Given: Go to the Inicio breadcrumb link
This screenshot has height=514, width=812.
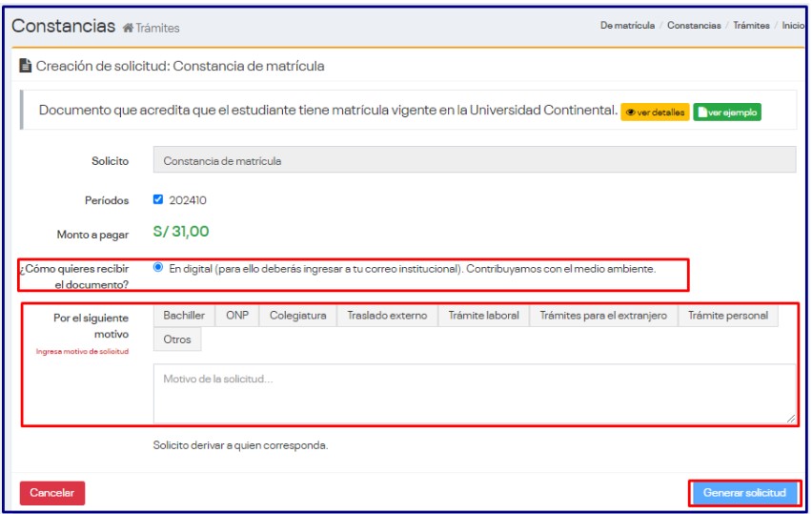Looking at the screenshot, I should pos(793,26).
